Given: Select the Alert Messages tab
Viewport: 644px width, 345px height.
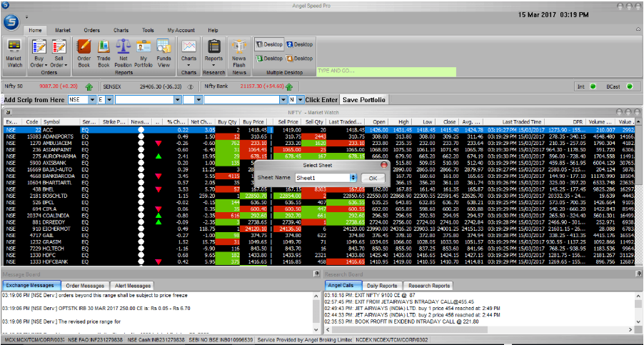Looking at the screenshot, I should [132, 286].
